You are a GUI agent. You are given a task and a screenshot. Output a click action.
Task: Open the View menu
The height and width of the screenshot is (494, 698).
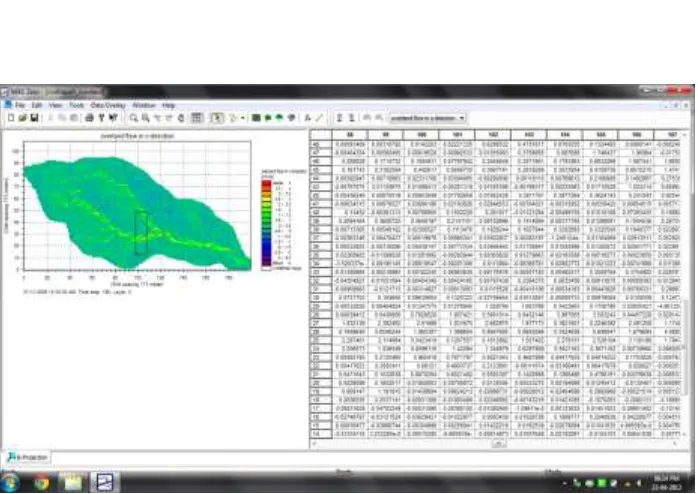[x=56, y=105]
